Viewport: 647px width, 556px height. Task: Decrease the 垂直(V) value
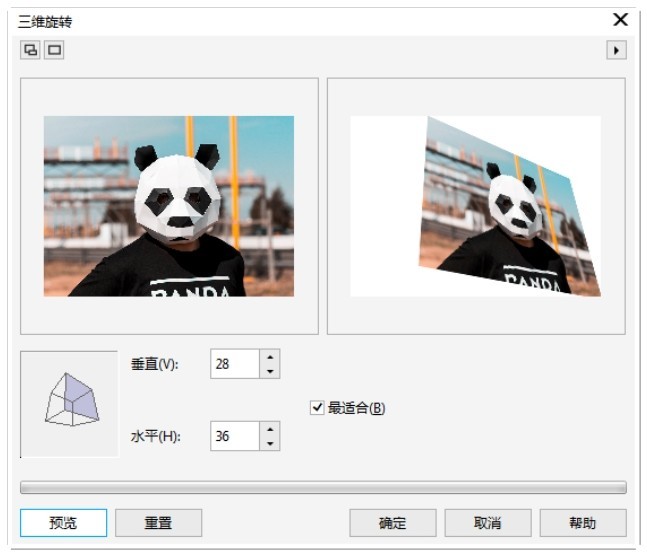coord(270,371)
